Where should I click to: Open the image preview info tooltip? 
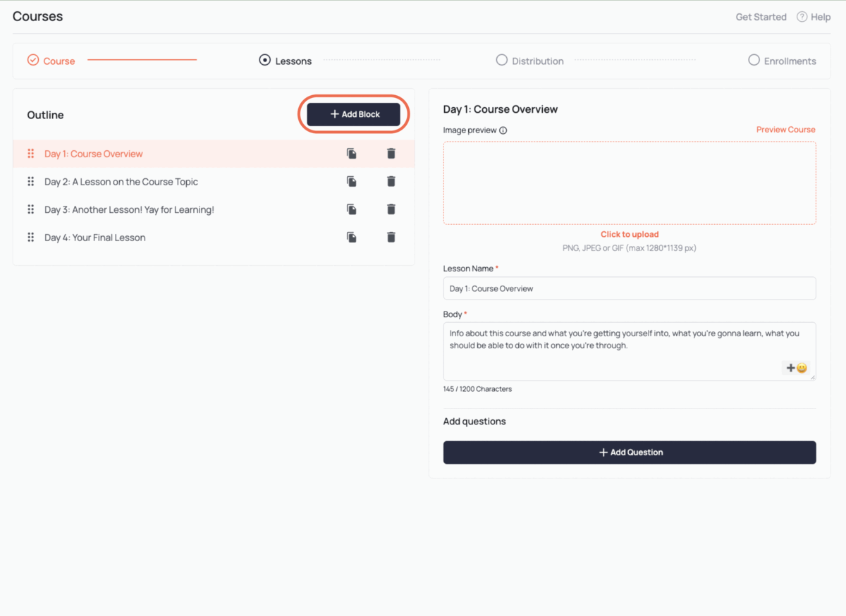(502, 130)
